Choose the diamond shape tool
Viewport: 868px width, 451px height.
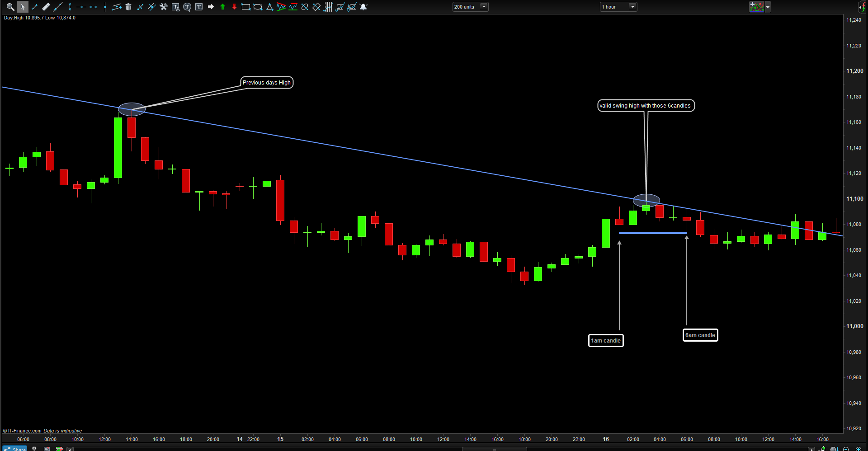[316, 7]
